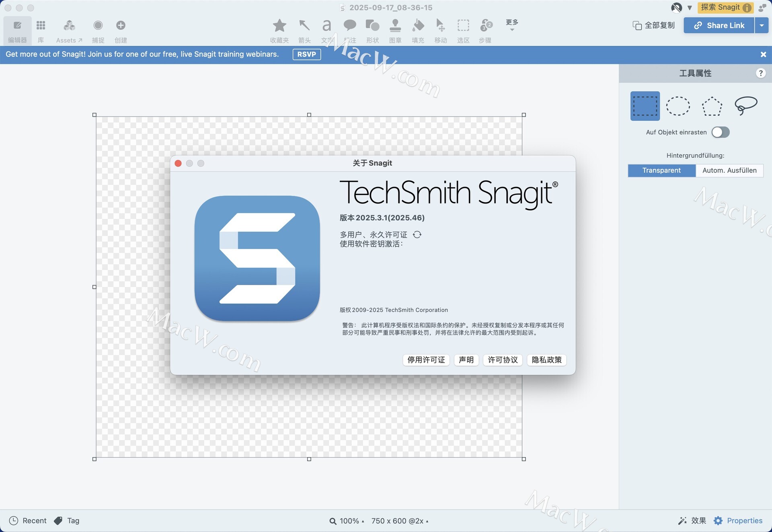Click the Share Link button
The image size is (772, 532).
coord(719,25)
